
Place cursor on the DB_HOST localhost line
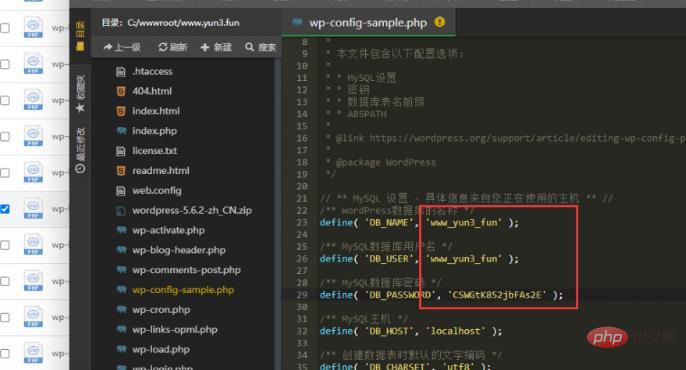coord(411,331)
